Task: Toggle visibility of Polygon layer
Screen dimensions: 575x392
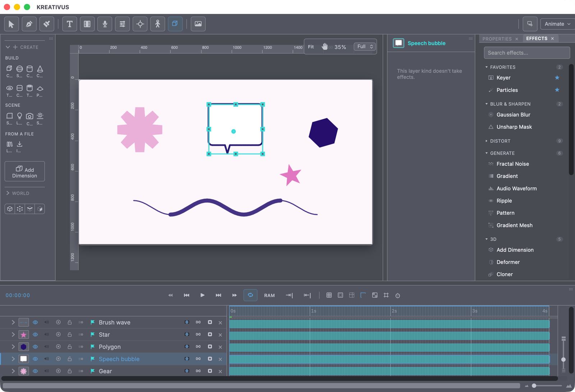Action: tap(35, 347)
